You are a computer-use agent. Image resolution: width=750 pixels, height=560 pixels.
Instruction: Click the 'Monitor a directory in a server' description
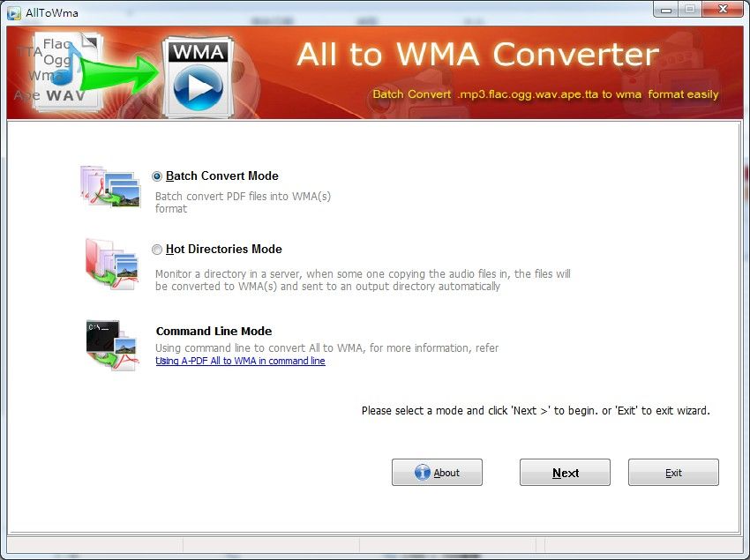click(x=363, y=280)
